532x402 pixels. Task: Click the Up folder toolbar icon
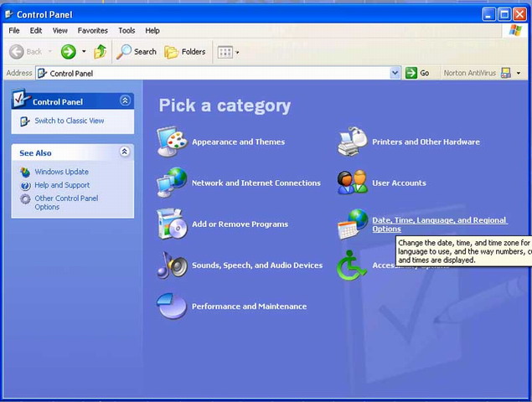tap(101, 52)
